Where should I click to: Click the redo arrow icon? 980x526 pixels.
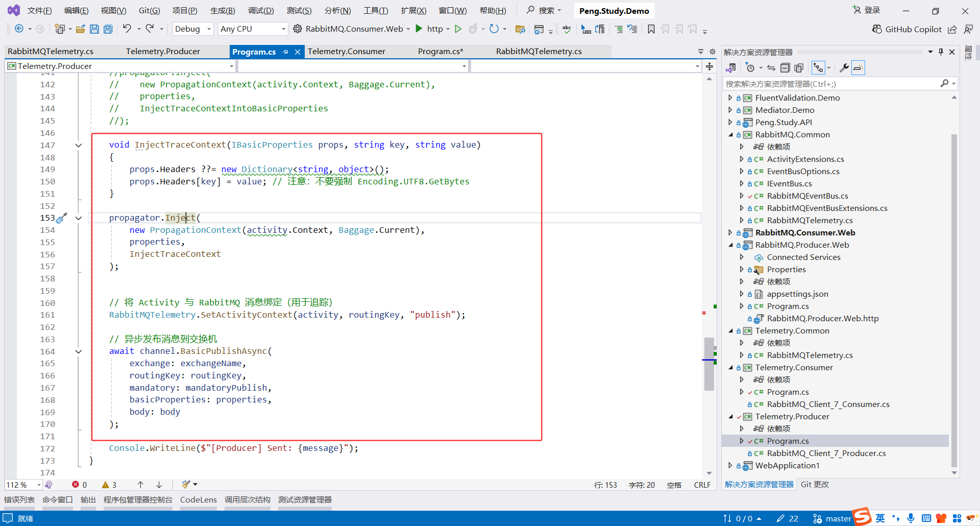150,29
